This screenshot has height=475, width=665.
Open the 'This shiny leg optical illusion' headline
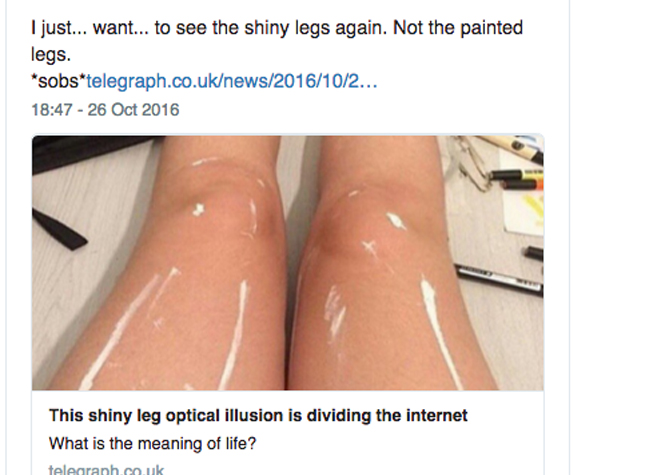coord(258,415)
